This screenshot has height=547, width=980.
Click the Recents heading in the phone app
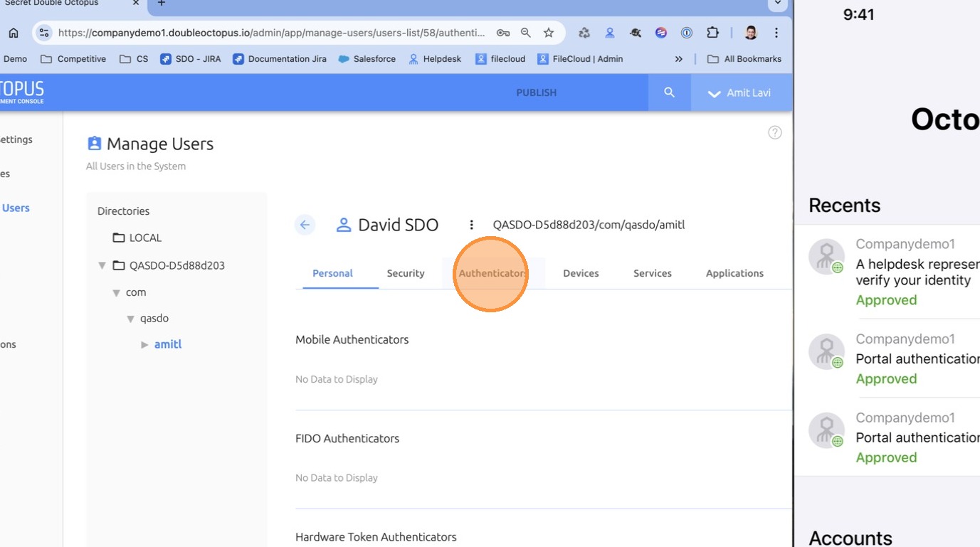(845, 206)
